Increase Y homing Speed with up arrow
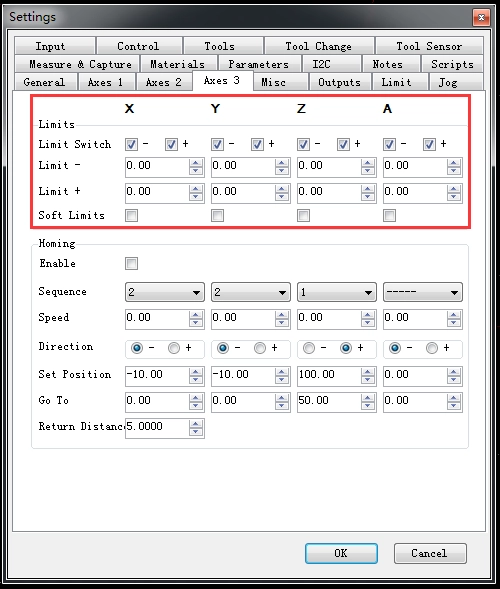The height and width of the screenshot is (589, 500). pos(282,315)
